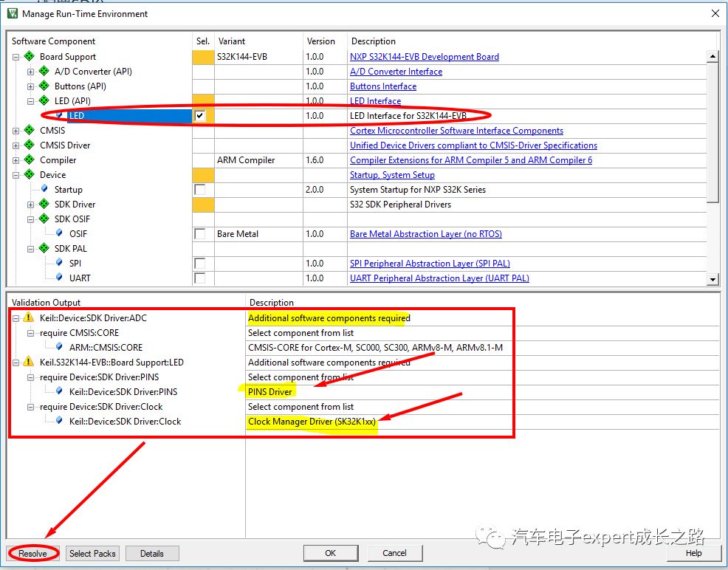Expand the Buttons (API) node

(31, 87)
